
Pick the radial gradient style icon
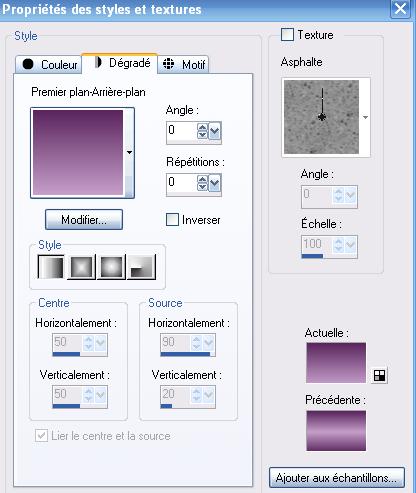(142, 267)
